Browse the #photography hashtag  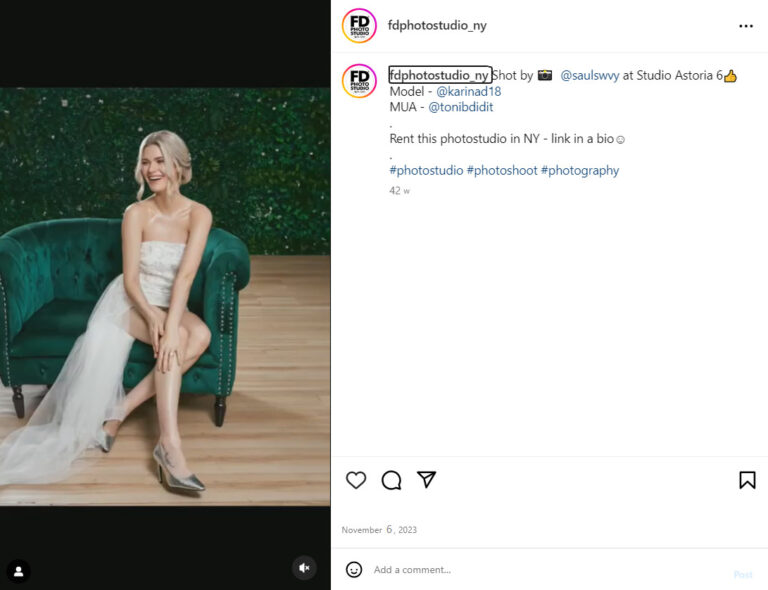click(580, 171)
